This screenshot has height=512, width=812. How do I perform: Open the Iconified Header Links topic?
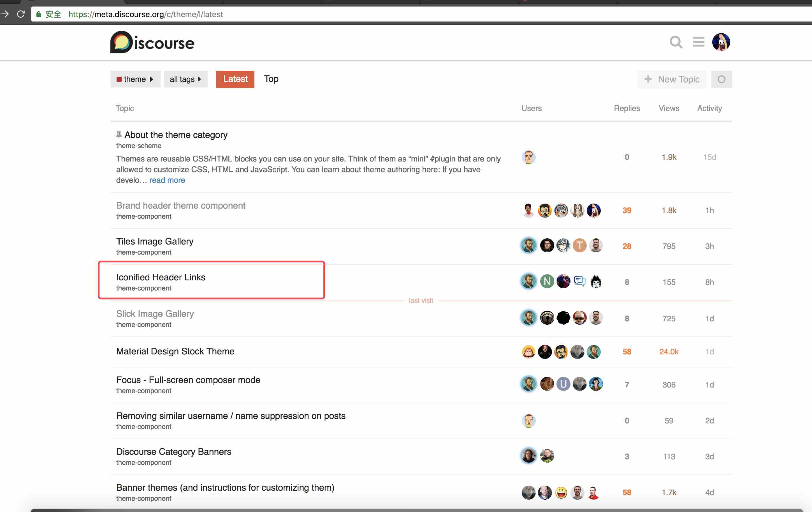tap(161, 277)
